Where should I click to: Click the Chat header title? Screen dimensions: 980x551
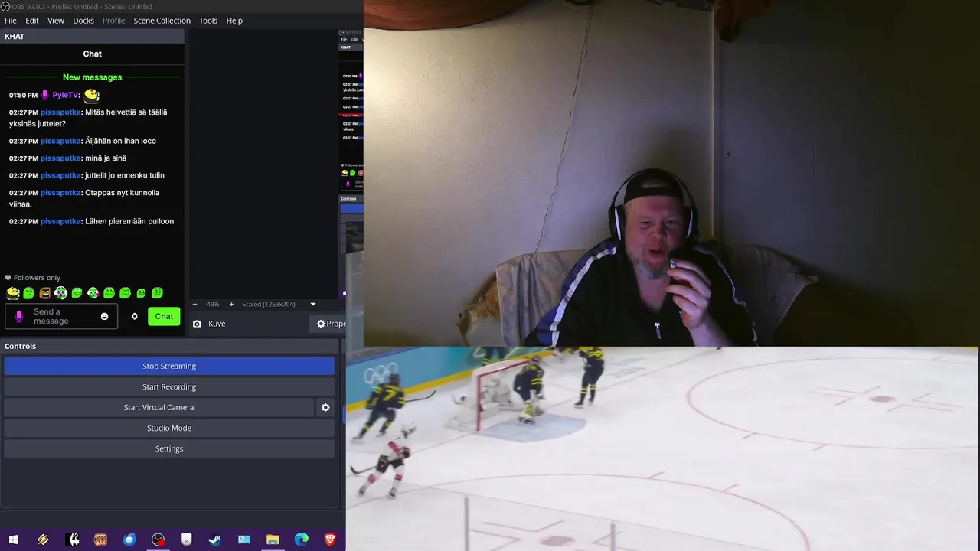92,54
